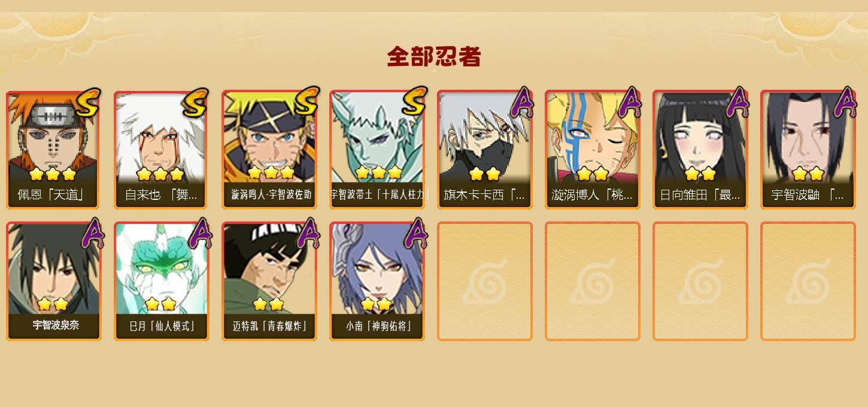Choose 迈特凯「青春爆炸」 ninja card

(x=269, y=281)
